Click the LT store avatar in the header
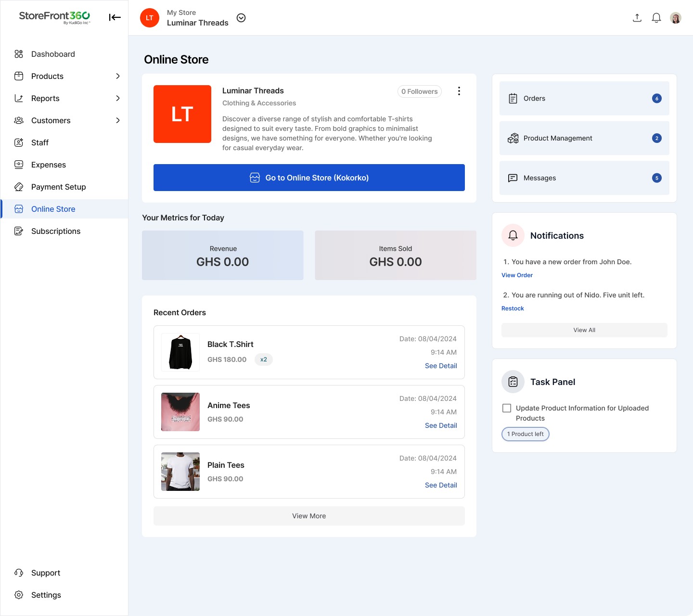 (150, 18)
